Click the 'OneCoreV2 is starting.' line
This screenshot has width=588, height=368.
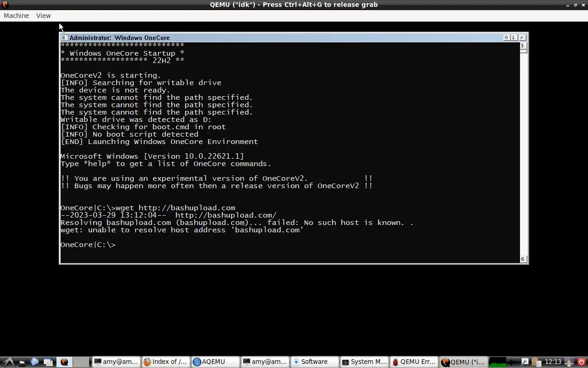coord(111,75)
